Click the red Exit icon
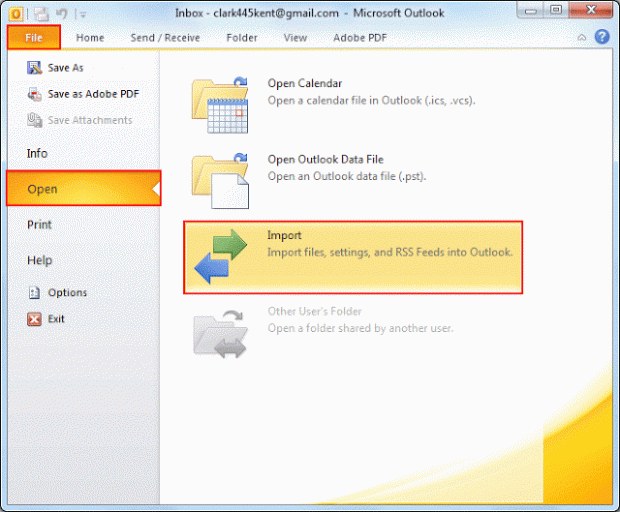The image size is (620, 512). [x=34, y=319]
